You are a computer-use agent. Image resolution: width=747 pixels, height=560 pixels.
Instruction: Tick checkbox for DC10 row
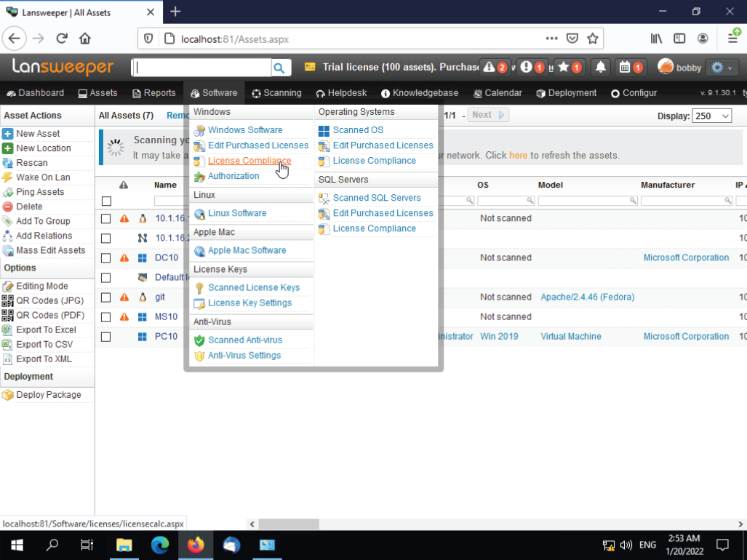[105, 258]
